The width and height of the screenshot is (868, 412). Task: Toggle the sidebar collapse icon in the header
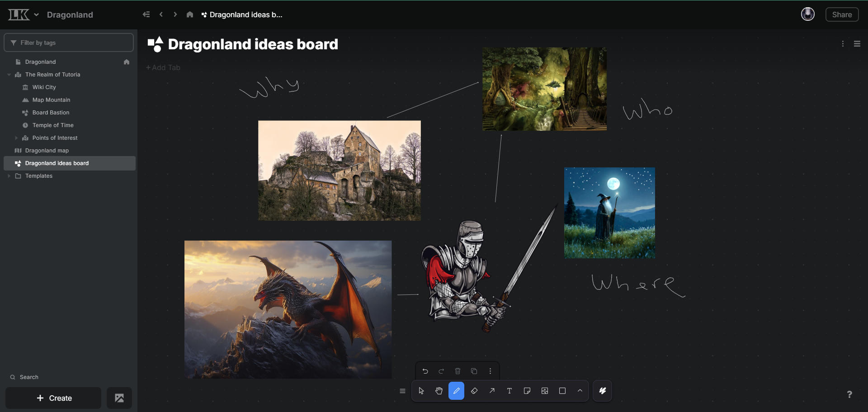pos(146,14)
